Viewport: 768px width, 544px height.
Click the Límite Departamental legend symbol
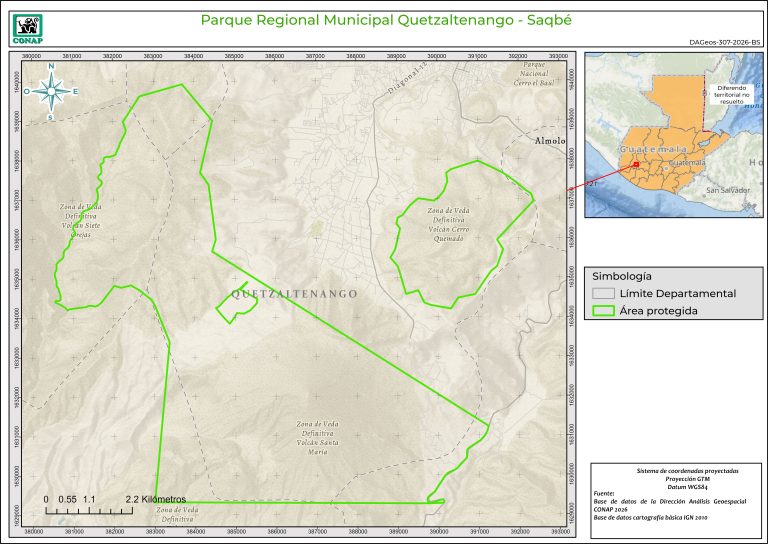[602, 293]
